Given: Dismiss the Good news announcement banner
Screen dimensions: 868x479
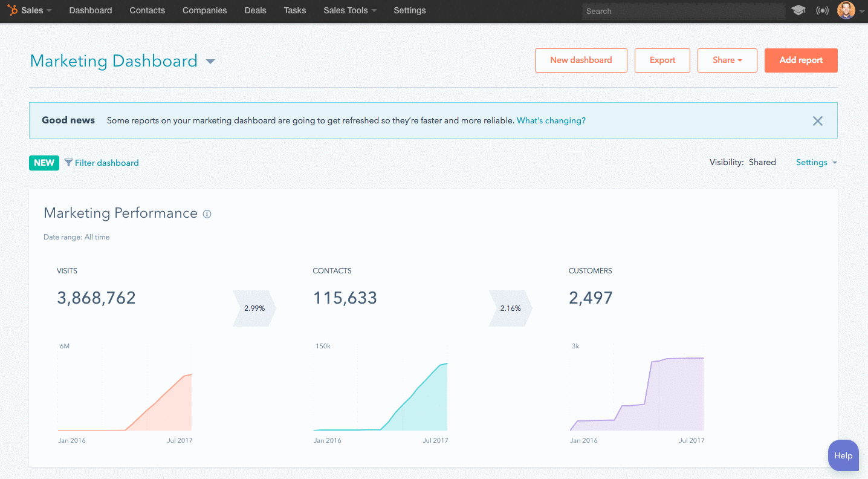Looking at the screenshot, I should 818,121.
